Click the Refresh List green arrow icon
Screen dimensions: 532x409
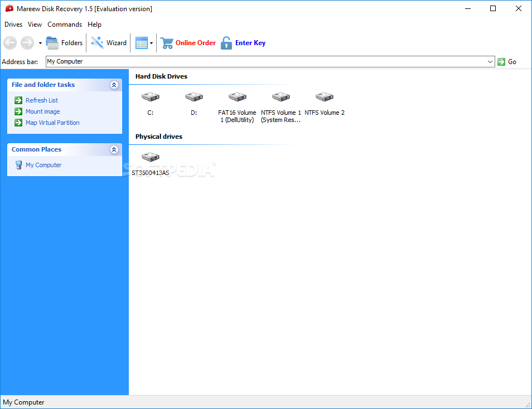tap(18, 100)
